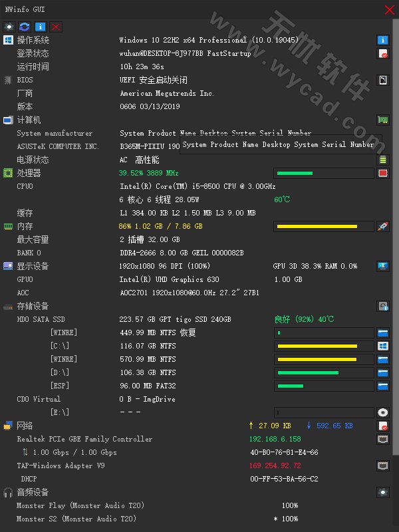
Task: Click the red chip icon beside processor bar
Action: pos(383,174)
